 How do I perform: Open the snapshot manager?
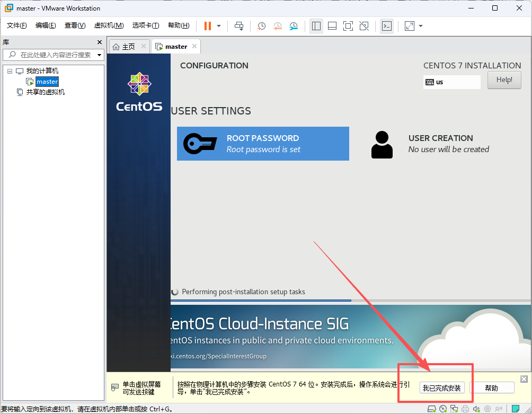[x=294, y=26]
